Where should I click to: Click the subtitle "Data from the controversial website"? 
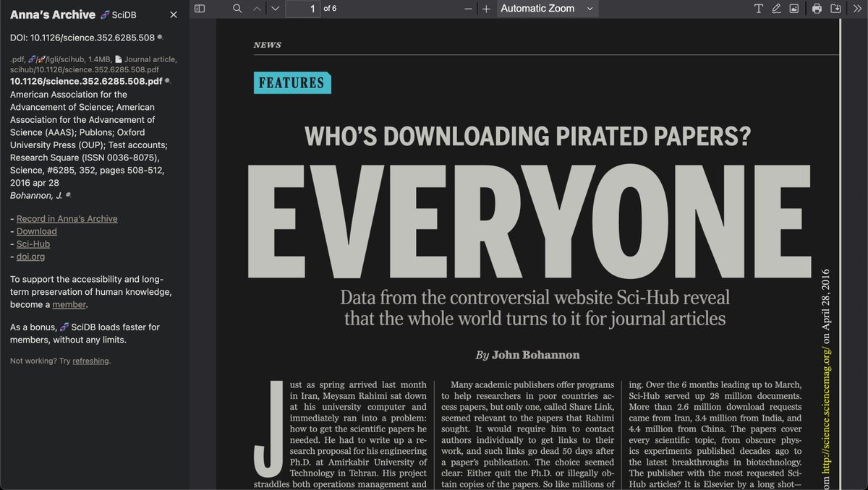(x=535, y=307)
